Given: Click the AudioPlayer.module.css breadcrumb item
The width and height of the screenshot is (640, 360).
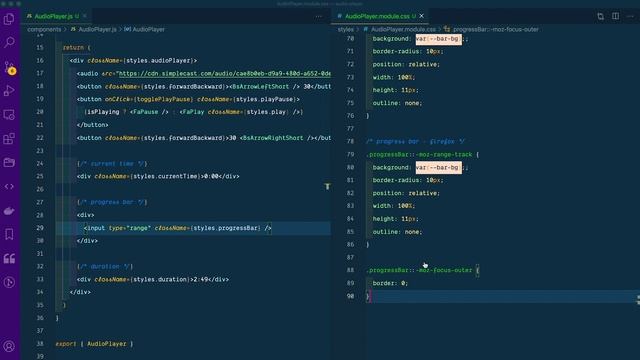Looking at the screenshot, I should pyautogui.click(x=399, y=29).
